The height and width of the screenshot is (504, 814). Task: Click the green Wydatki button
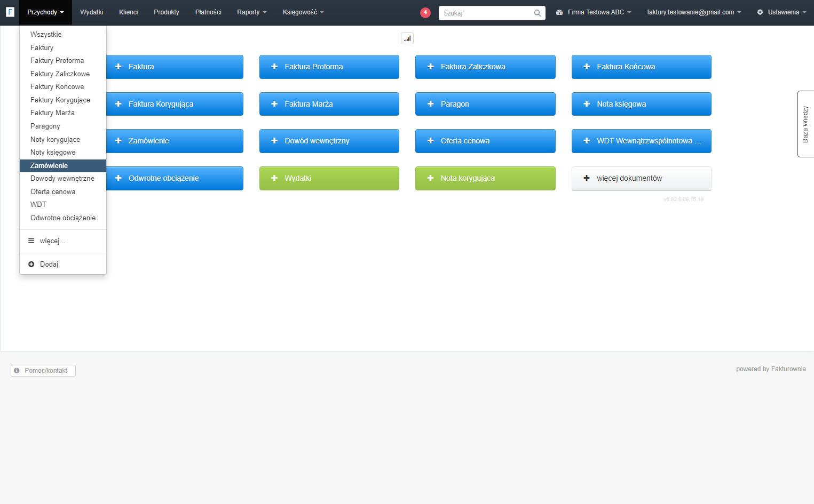coord(329,178)
